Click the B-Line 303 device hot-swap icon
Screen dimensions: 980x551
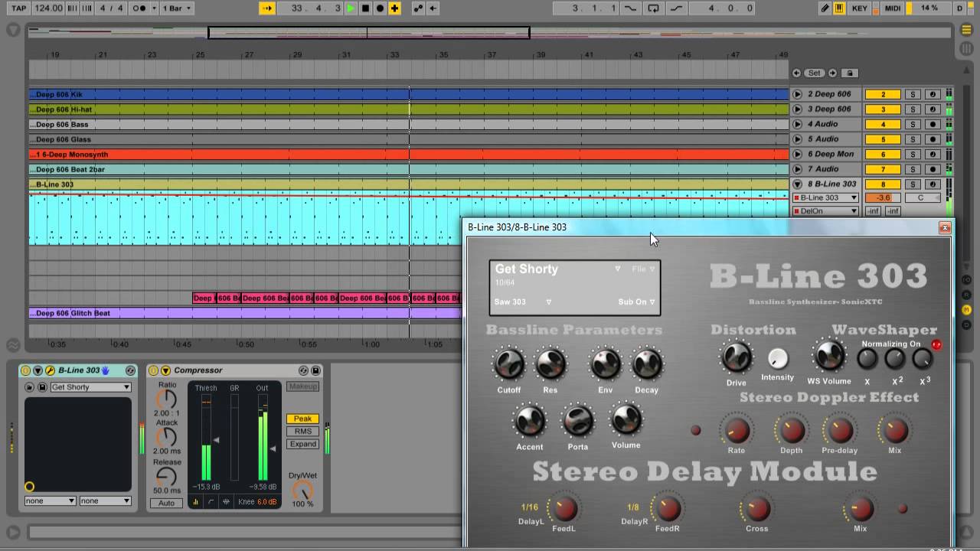(x=130, y=370)
